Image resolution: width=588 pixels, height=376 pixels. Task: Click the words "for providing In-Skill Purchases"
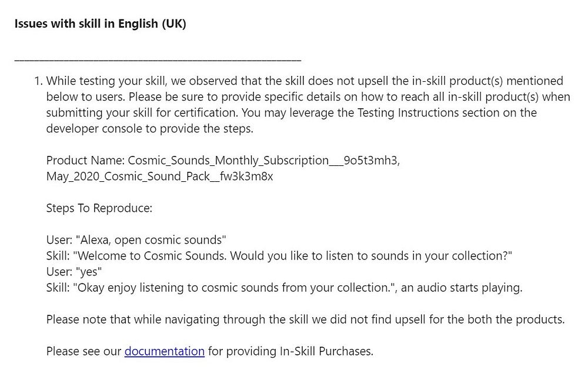click(x=290, y=351)
